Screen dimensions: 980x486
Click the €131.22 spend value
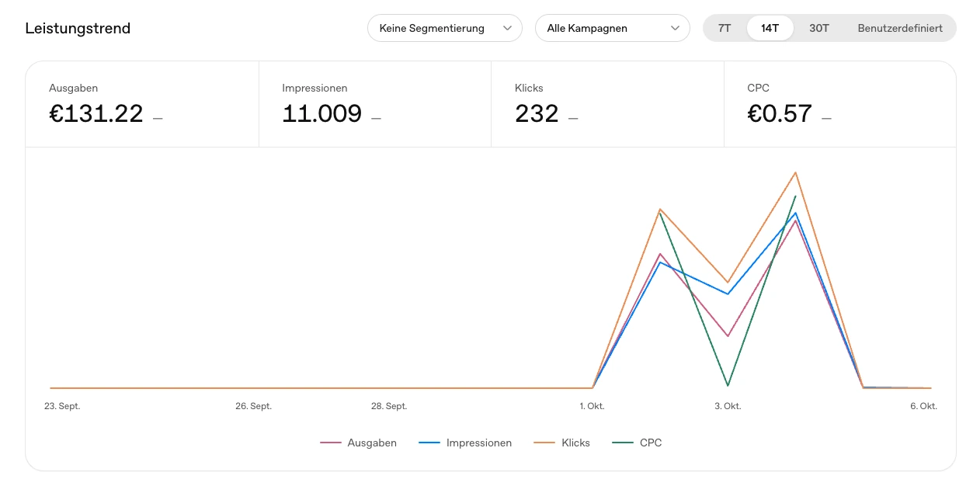96,114
